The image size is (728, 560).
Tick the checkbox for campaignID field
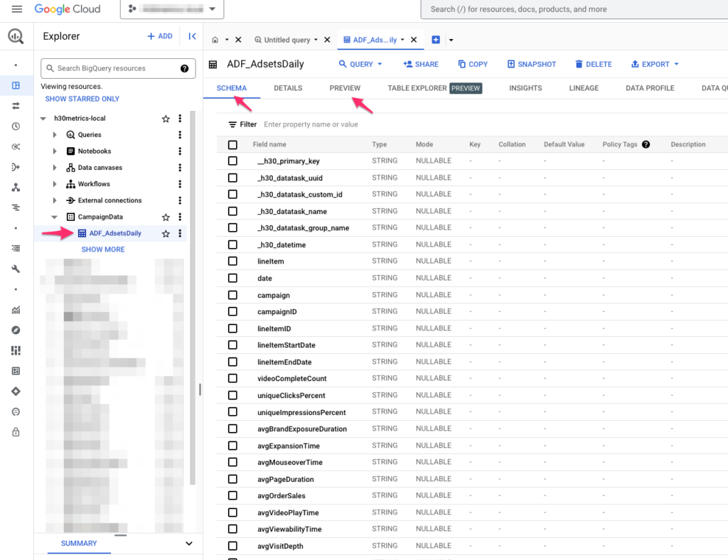(x=232, y=312)
